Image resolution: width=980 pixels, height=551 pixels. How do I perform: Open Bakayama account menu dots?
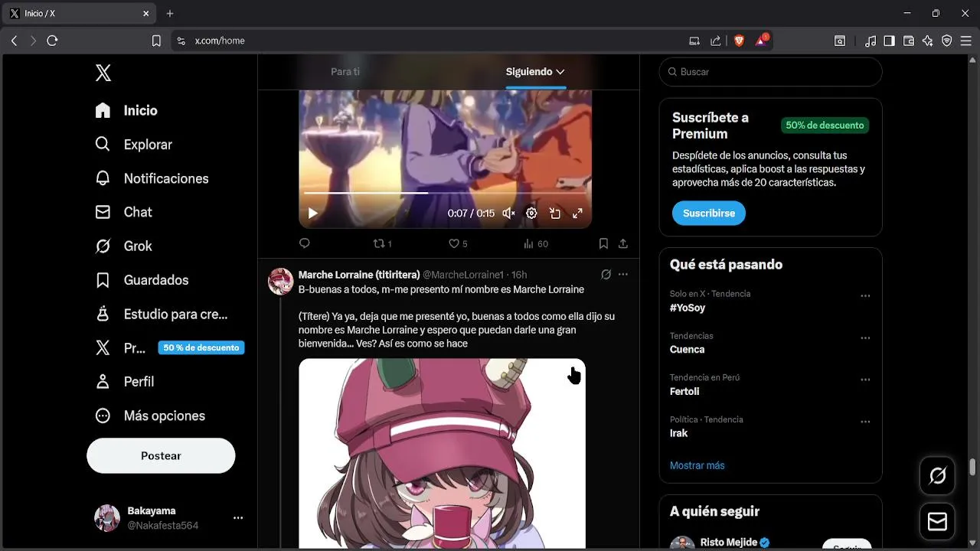coord(238,518)
